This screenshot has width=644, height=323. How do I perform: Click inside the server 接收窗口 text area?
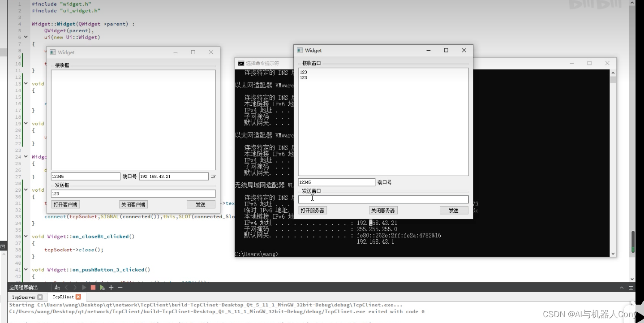[383, 122]
